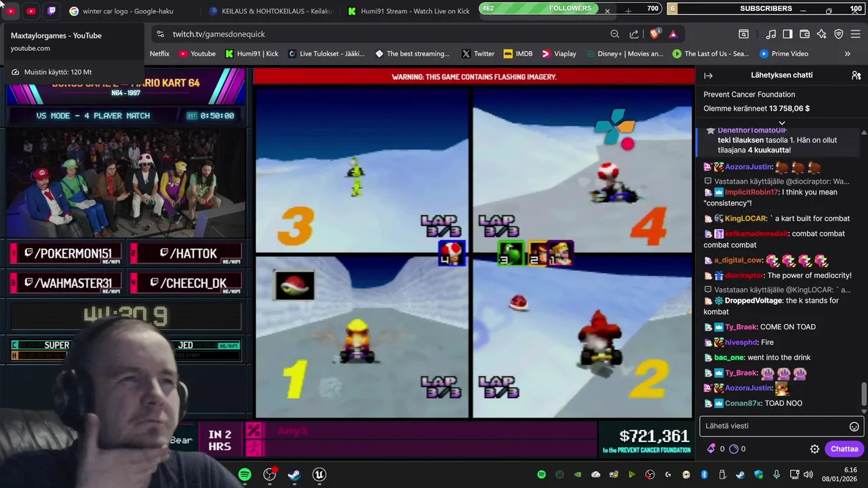Collapse the Twitch chat panel arrow

point(708,75)
